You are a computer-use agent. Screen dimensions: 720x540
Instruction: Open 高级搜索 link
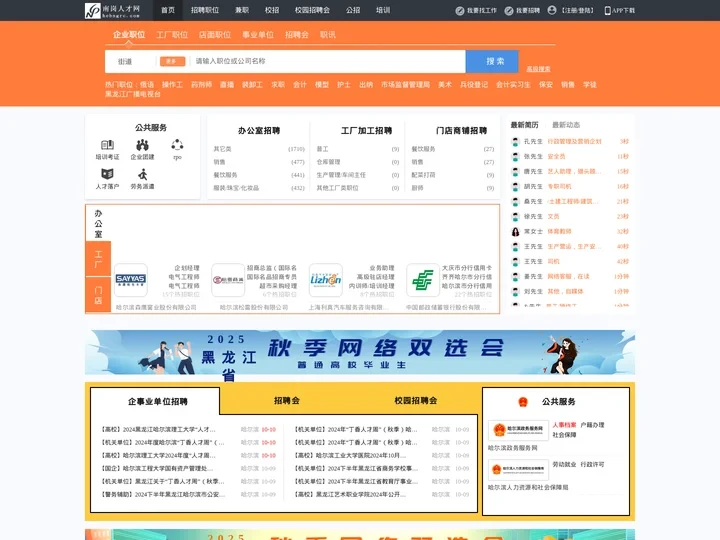click(x=538, y=69)
